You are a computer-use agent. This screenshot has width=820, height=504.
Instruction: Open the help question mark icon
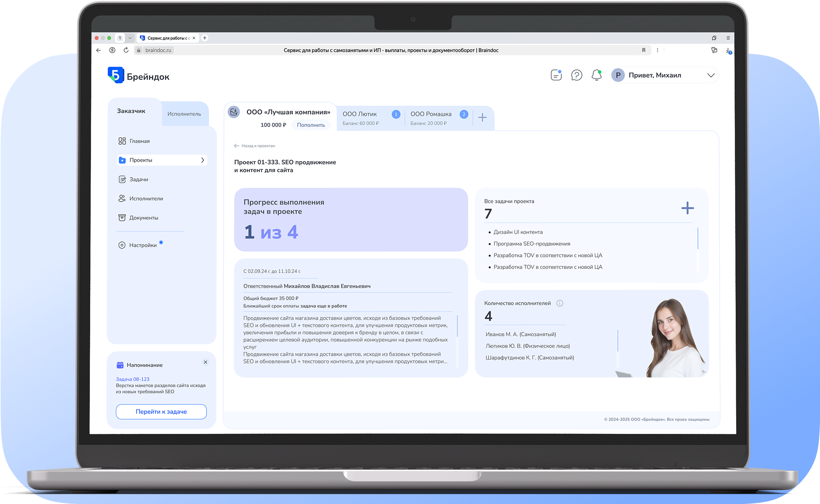576,75
